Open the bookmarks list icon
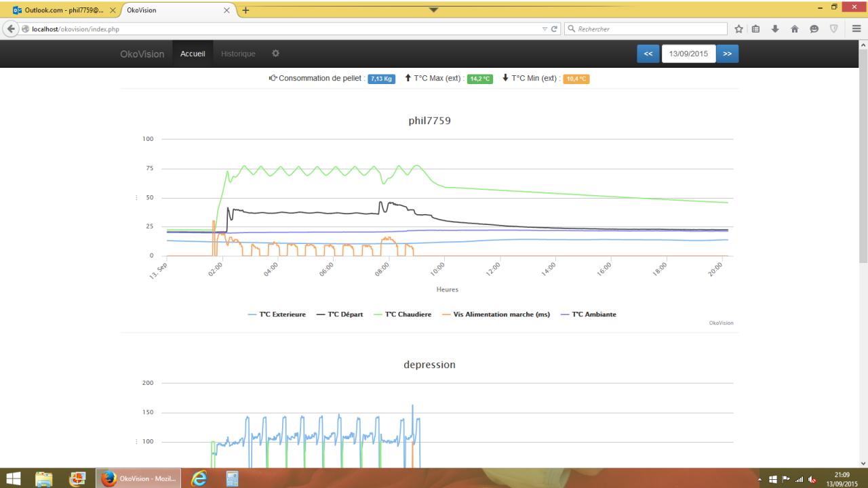868x488 pixels. tap(756, 29)
